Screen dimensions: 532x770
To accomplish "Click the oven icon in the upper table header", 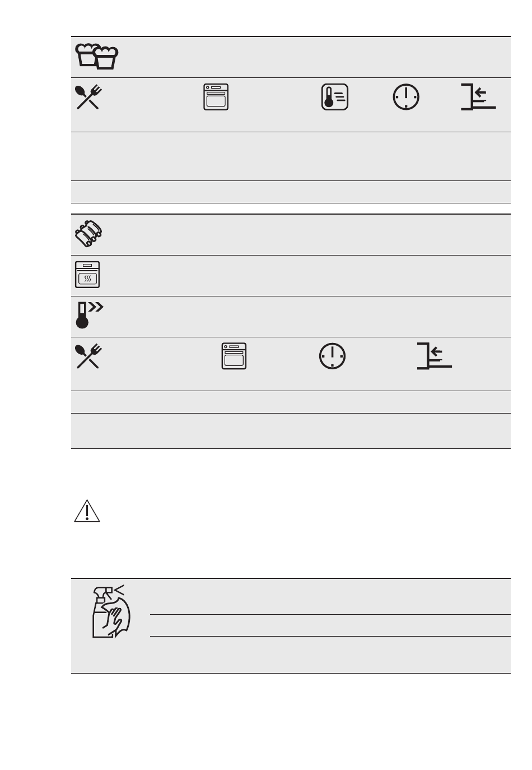I will 216,97.
